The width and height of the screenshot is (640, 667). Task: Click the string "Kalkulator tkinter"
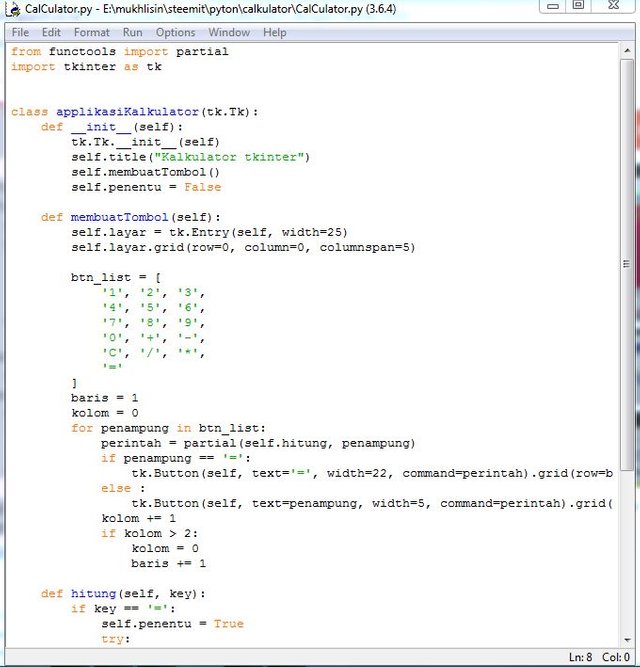[x=229, y=157]
